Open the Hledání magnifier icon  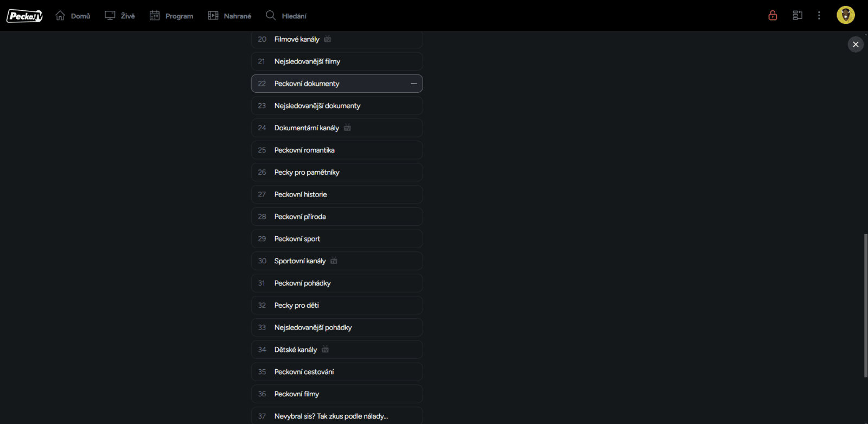coord(271,16)
